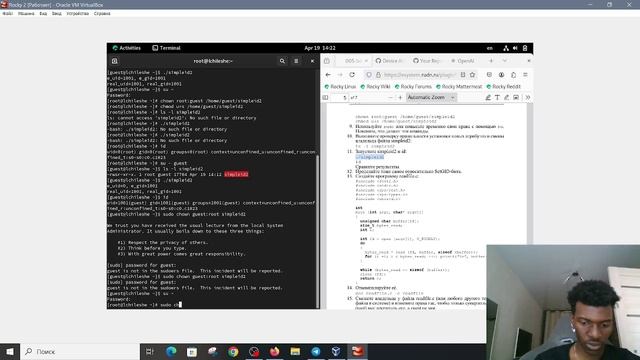640x360 pixels.
Task: Select the PDF add-text tool
Action: tap(497, 98)
